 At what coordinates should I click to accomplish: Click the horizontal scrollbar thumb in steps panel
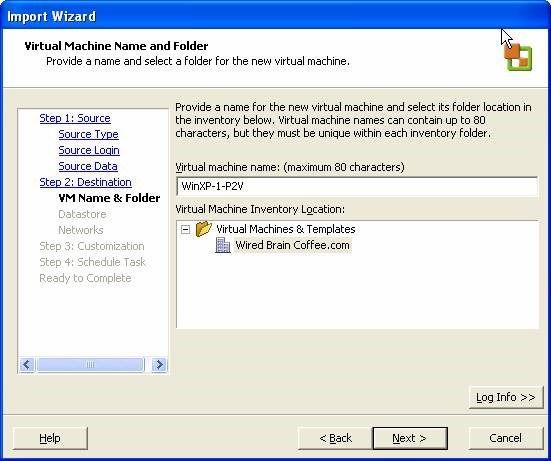(x=90, y=364)
